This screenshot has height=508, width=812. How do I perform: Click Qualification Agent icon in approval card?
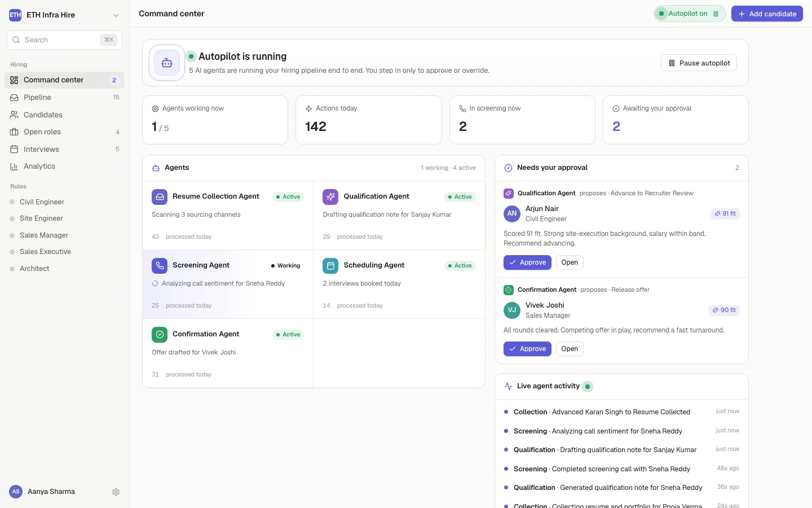click(x=508, y=193)
